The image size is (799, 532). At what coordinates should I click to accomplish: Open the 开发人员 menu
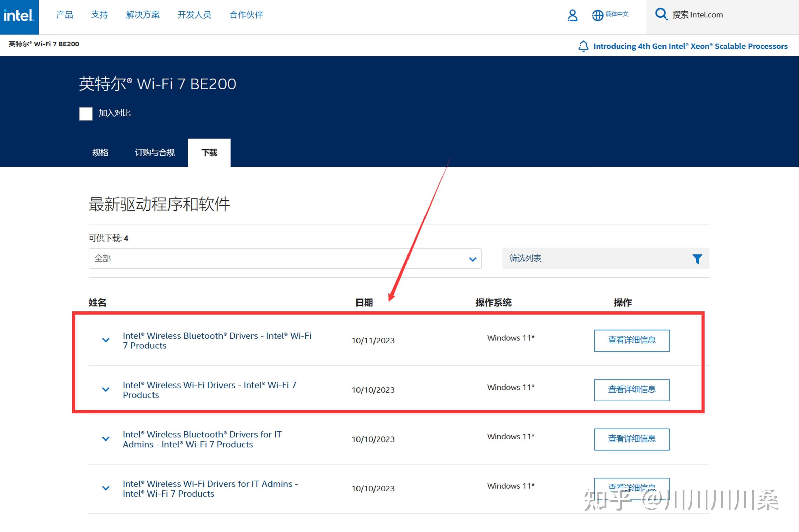point(194,15)
